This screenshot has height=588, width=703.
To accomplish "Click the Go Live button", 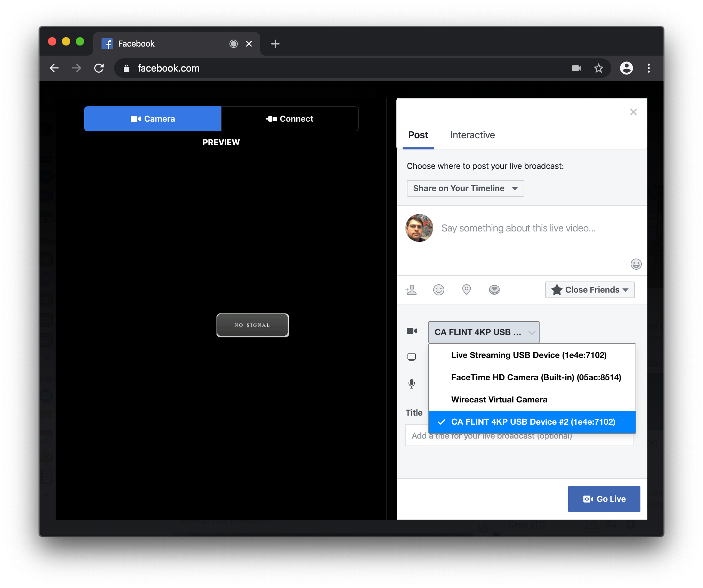I will pos(604,499).
